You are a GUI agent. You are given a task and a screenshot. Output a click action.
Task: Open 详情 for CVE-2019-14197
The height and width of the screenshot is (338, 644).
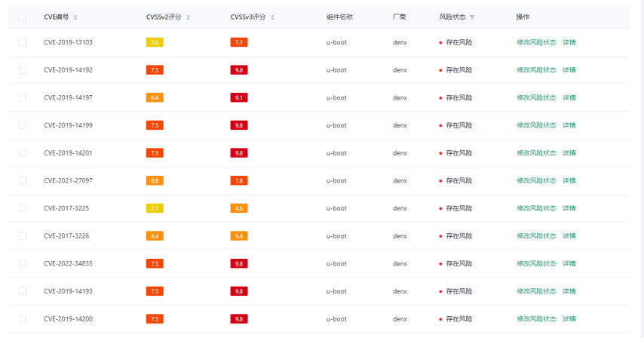[x=569, y=97]
